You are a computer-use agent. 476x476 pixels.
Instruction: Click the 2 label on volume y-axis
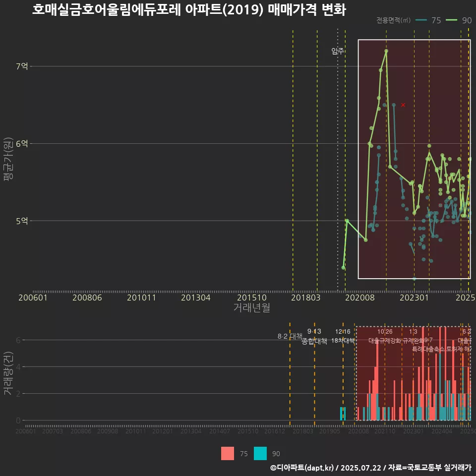(x=18, y=394)
